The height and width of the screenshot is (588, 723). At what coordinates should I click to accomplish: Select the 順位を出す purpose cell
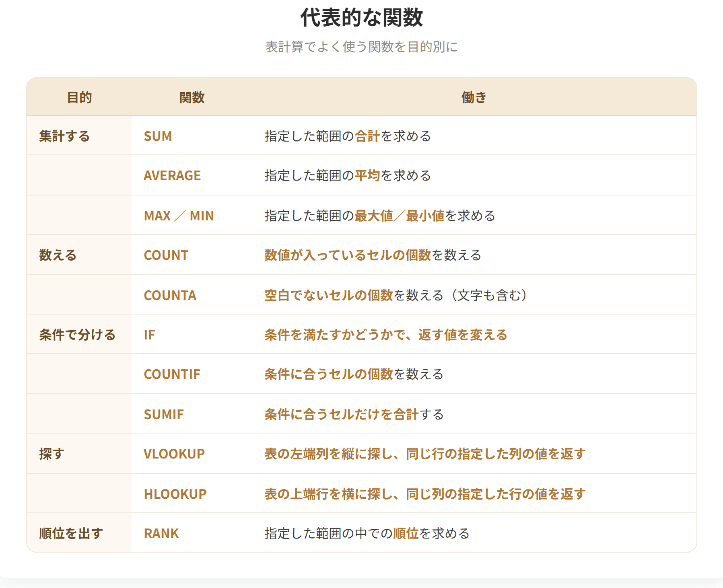pos(79,533)
